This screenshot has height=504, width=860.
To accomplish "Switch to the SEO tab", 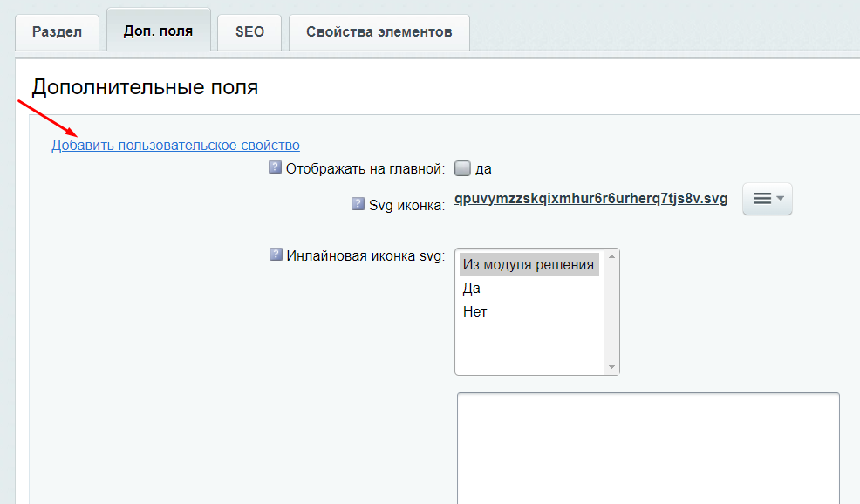I will pos(249,32).
